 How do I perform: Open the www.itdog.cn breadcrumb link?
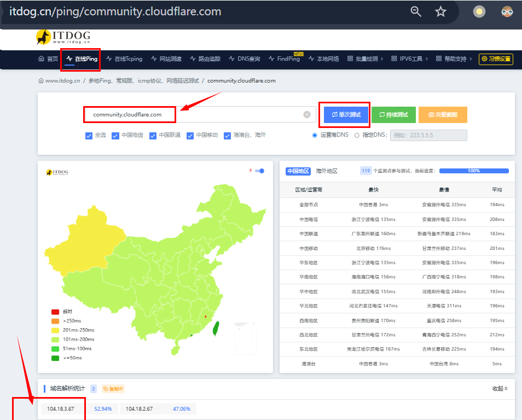[x=62, y=81]
